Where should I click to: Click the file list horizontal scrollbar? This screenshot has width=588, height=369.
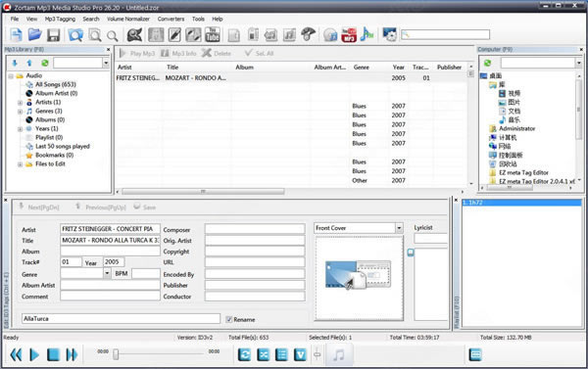tap(203, 192)
